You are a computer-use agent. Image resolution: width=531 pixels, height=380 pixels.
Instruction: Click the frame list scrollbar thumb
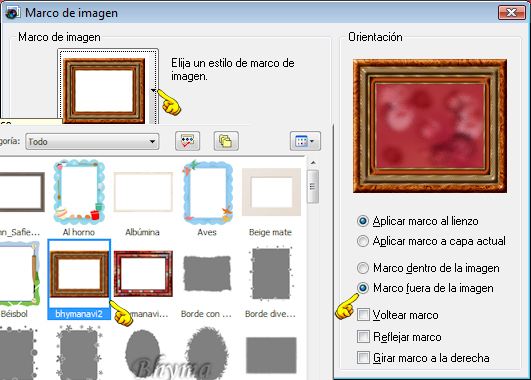(x=313, y=186)
